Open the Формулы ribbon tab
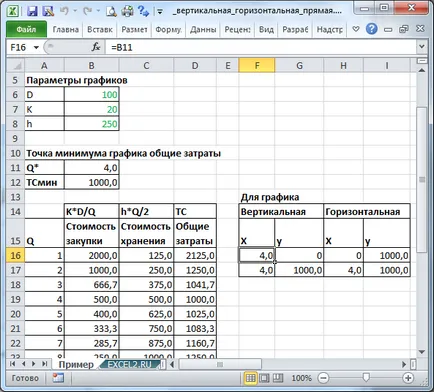 [x=169, y=30]
